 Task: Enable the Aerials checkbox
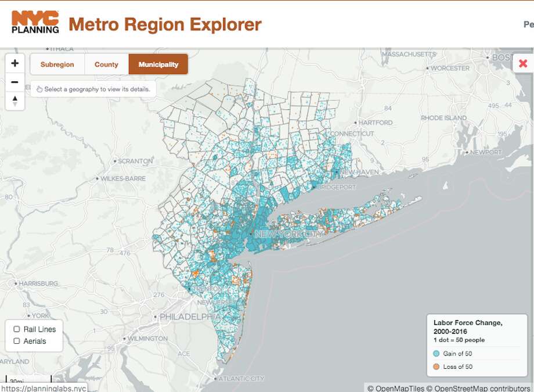click(16, 341)
